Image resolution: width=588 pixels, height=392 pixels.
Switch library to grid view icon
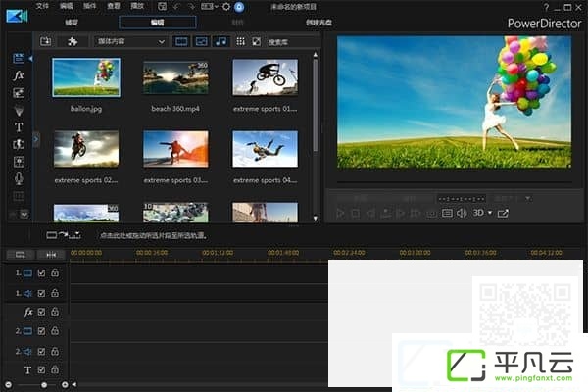coord(240,41)
